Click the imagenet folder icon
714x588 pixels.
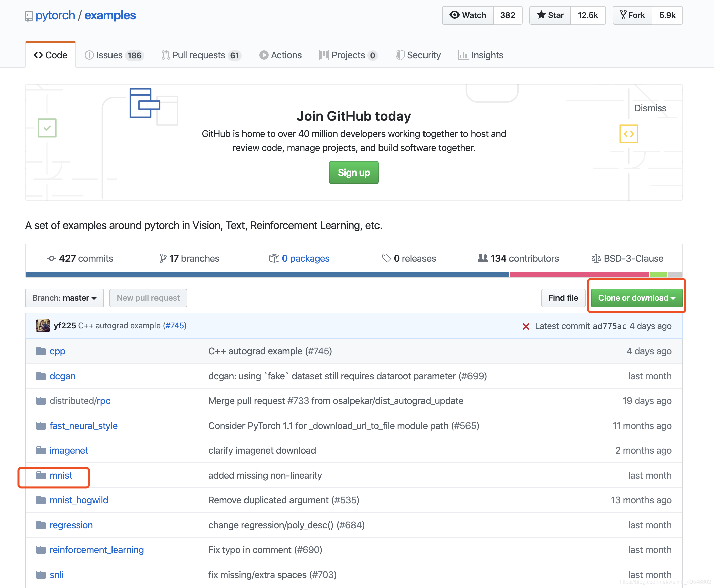point(41,450)
